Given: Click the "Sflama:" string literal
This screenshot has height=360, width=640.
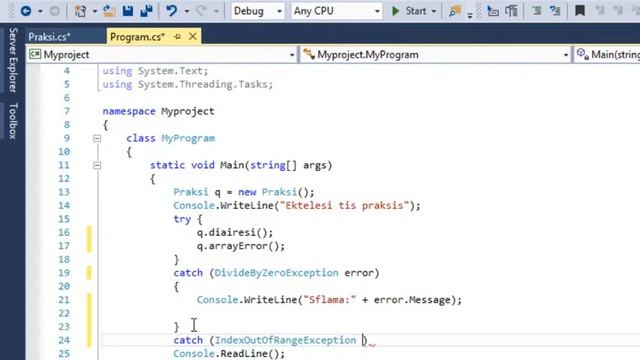Looking at the screenshot, I should pos(329,300).
